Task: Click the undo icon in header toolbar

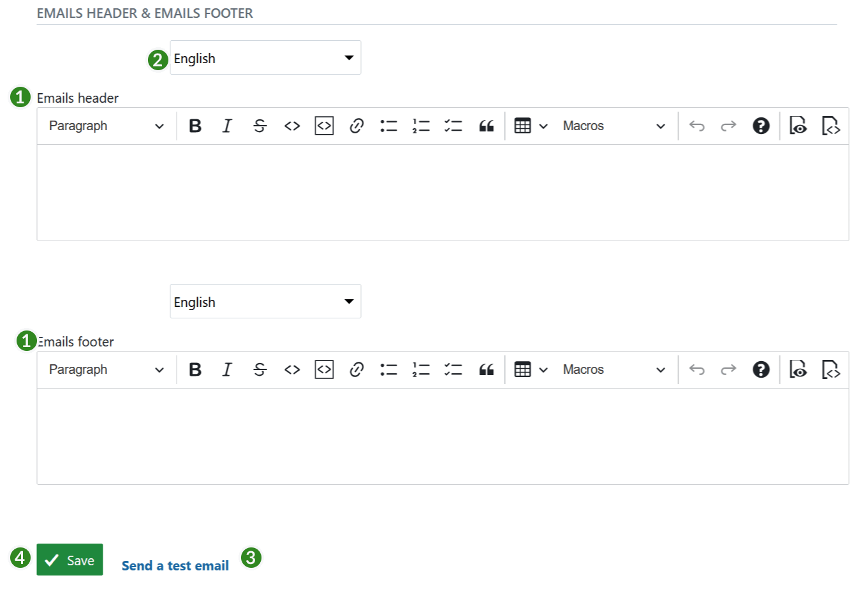Action: tap(696, 126)
